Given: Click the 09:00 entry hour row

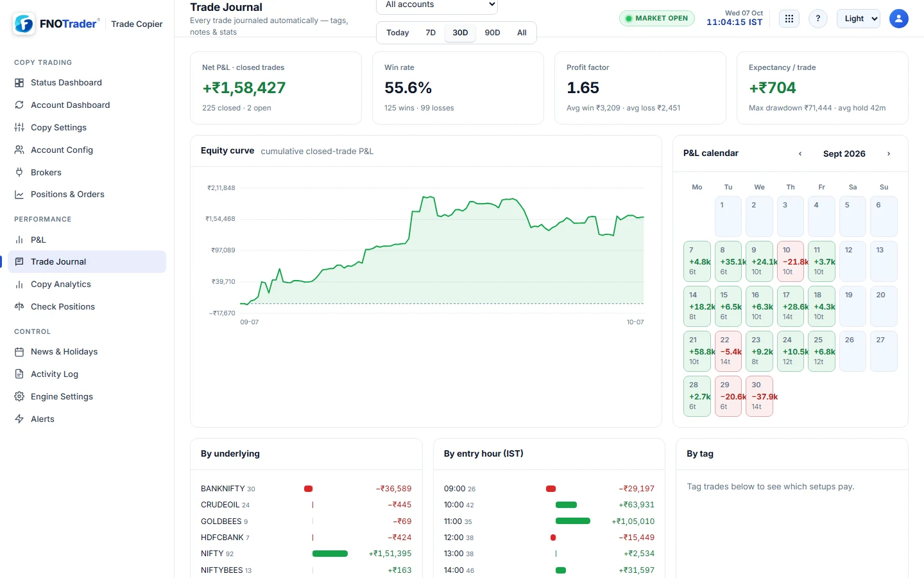Looking at the screenshot, I should pos(549,489).
